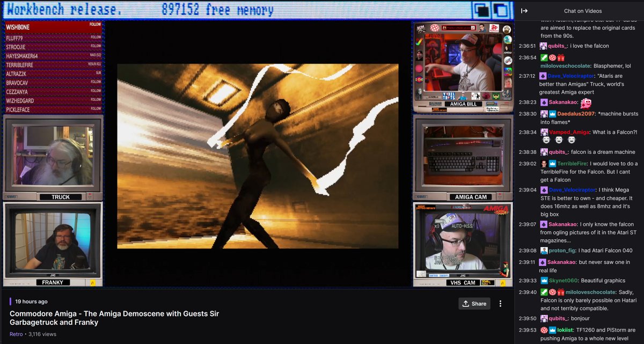The width and height of the screenshot is (644, 344).
Task: Click Vamped_Amiga's chat badge
Action: pos(544,131)
